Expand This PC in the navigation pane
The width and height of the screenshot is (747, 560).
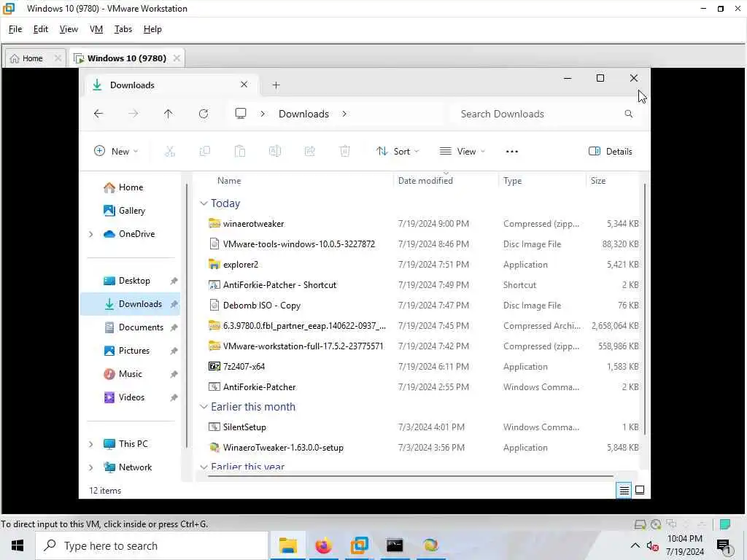(x=91, y=444)
